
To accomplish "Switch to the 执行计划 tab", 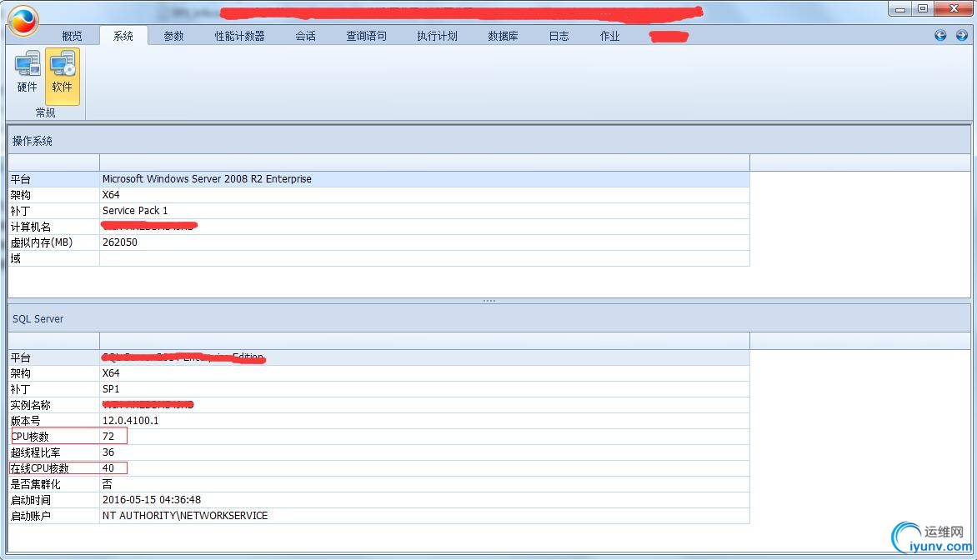I will pos(438,36).
